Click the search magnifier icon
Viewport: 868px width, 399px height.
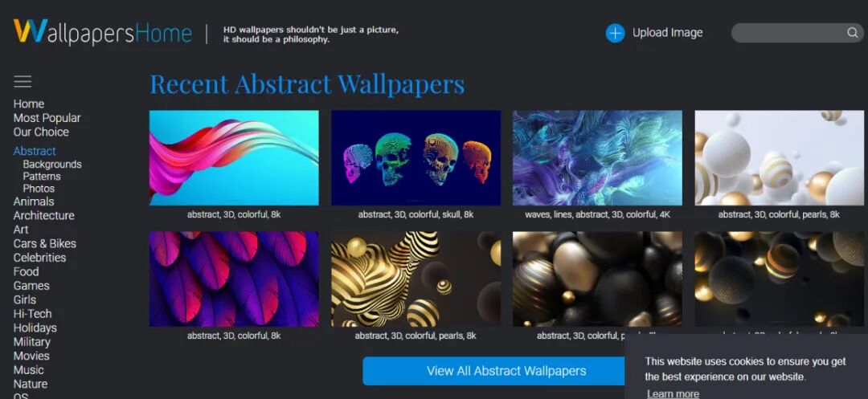852,33
